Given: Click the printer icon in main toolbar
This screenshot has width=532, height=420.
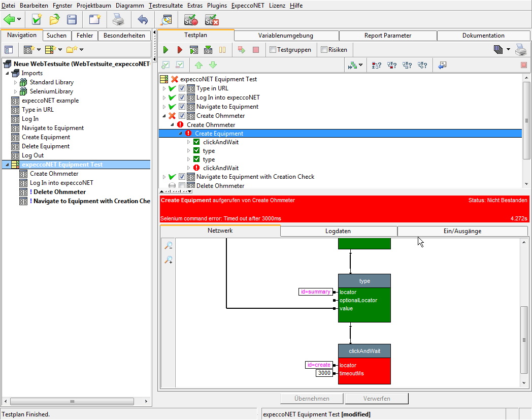Looking at the screenshot, I should [118, 20].
